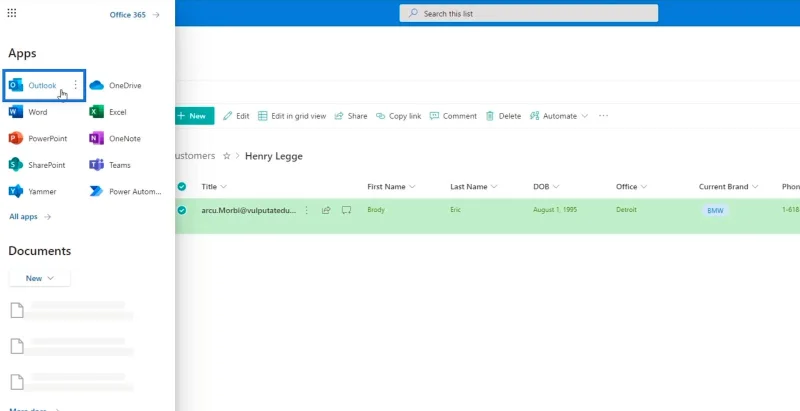This screenshot has width=800, height=411.
Task: Open the Last Name column dropdown
Action: tap(473, 187)
